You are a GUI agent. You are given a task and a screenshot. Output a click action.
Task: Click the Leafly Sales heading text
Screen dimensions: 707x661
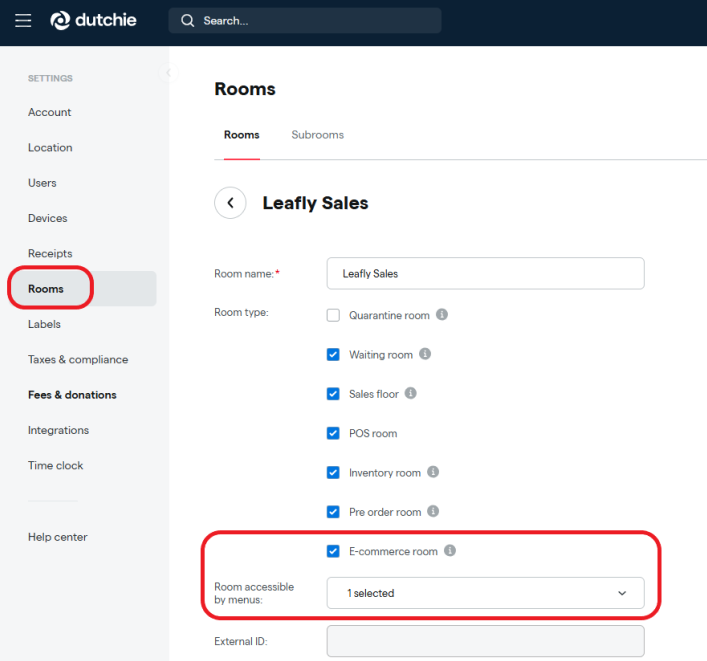tap(316, 203)
